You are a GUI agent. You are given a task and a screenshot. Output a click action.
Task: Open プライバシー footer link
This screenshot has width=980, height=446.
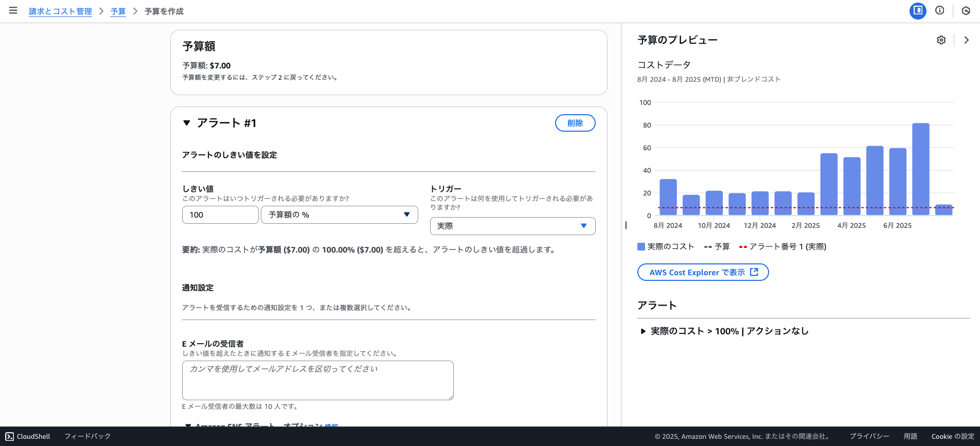pyautogui.click(x=869, y=436)
